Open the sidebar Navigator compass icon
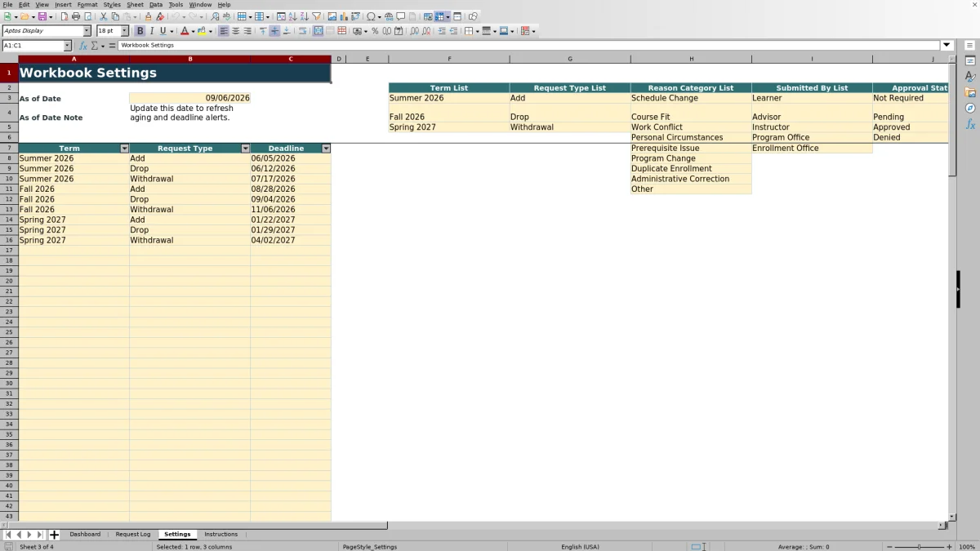 click(970, 108)
